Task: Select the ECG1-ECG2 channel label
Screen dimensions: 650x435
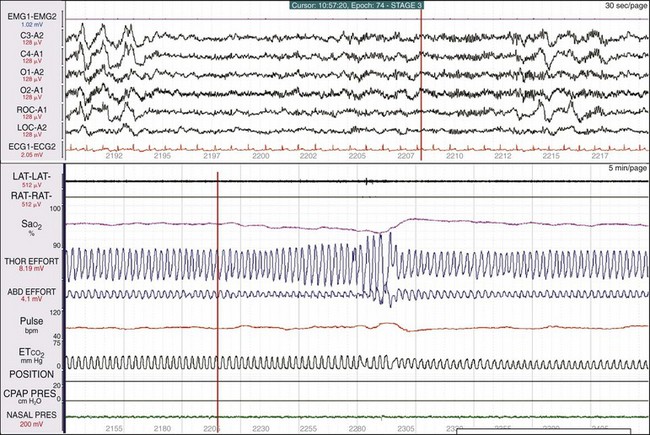Action: pos(30,146)
